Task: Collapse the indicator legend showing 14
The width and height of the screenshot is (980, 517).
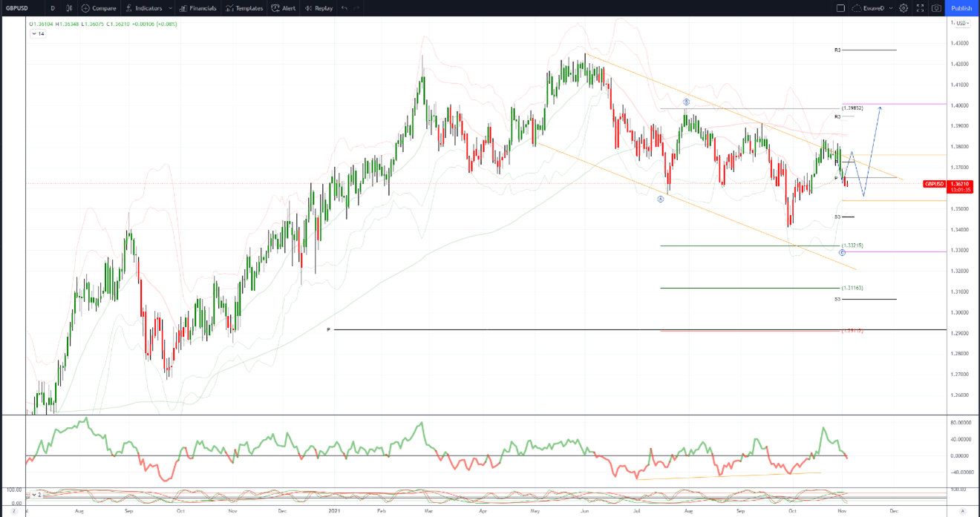Action: 36,33
